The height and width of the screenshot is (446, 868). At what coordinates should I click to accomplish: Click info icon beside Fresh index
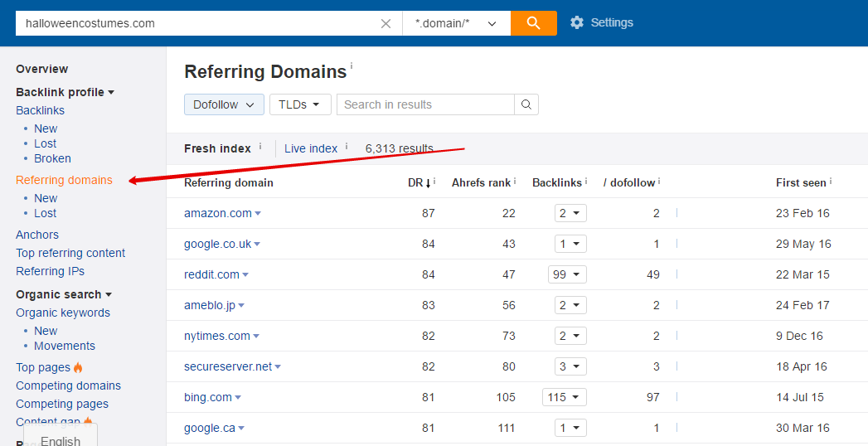pos(260,146)
